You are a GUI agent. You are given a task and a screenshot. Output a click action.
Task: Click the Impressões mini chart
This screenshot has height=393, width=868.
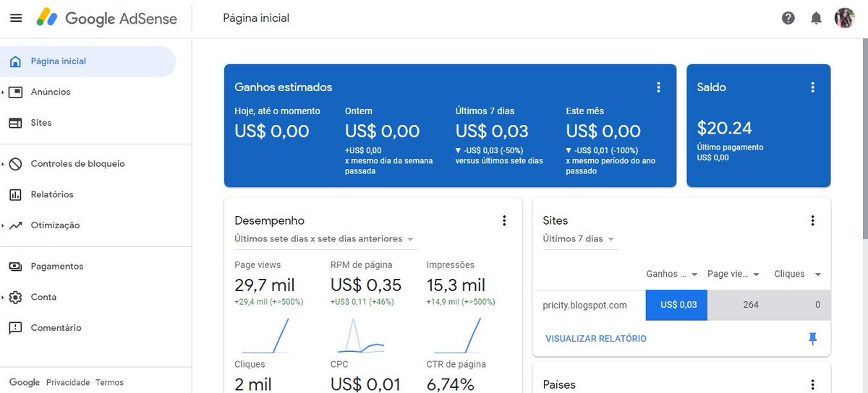click(457, 335)
